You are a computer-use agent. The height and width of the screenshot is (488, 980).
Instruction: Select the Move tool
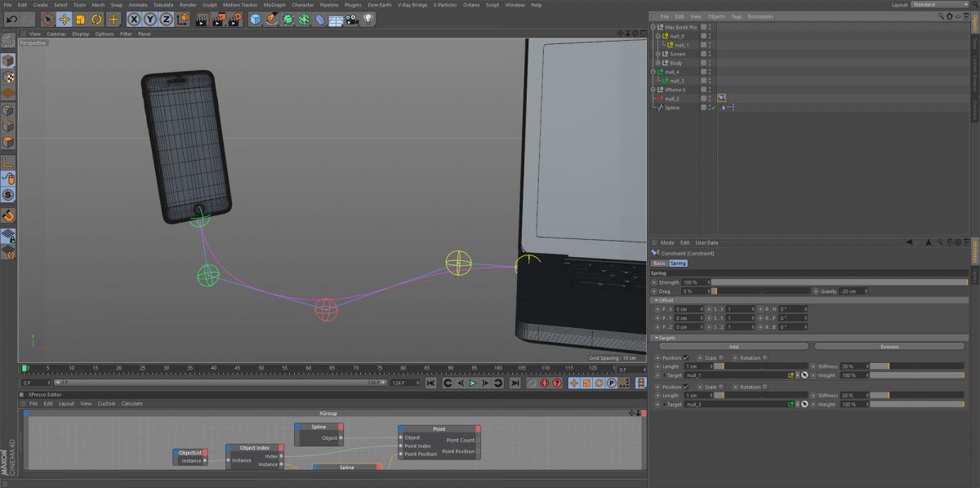[65, 19]
